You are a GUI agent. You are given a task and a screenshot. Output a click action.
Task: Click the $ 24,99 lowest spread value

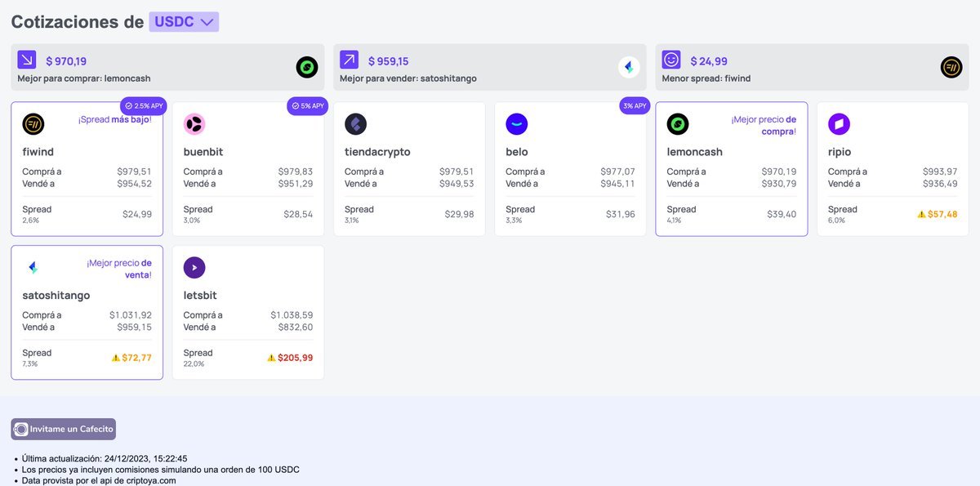click(709, 61)
